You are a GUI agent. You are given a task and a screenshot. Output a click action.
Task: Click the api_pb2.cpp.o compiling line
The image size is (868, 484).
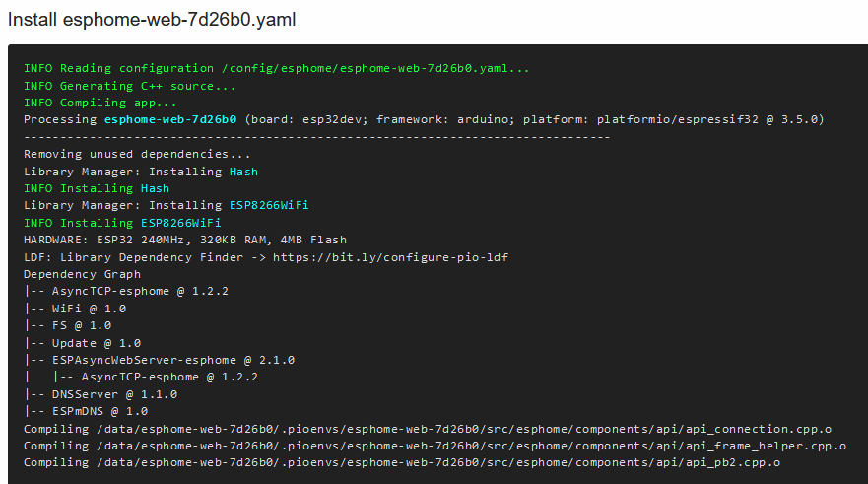coord(402,462)
